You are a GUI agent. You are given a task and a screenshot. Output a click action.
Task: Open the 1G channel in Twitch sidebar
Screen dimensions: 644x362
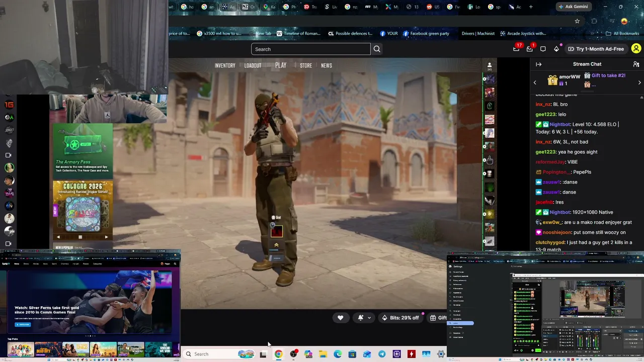9,105
